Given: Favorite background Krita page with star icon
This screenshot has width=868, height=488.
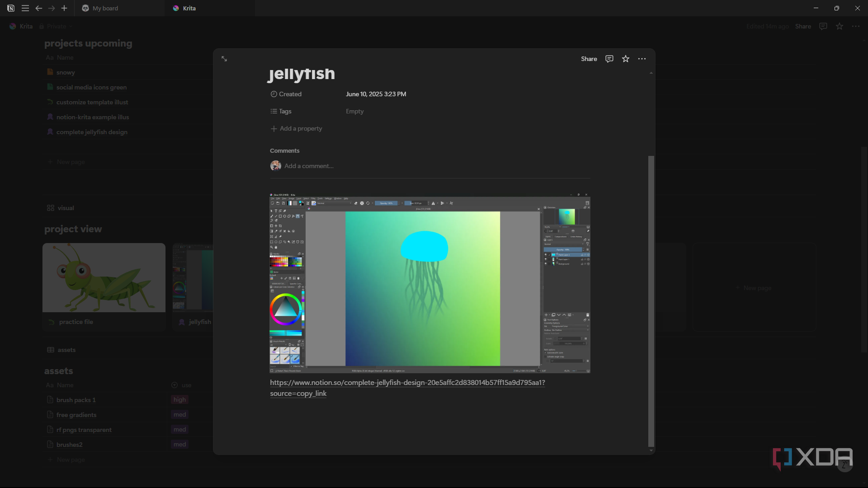Looking at the screenshot, I should pyautogui.click(x=840, y=26).
